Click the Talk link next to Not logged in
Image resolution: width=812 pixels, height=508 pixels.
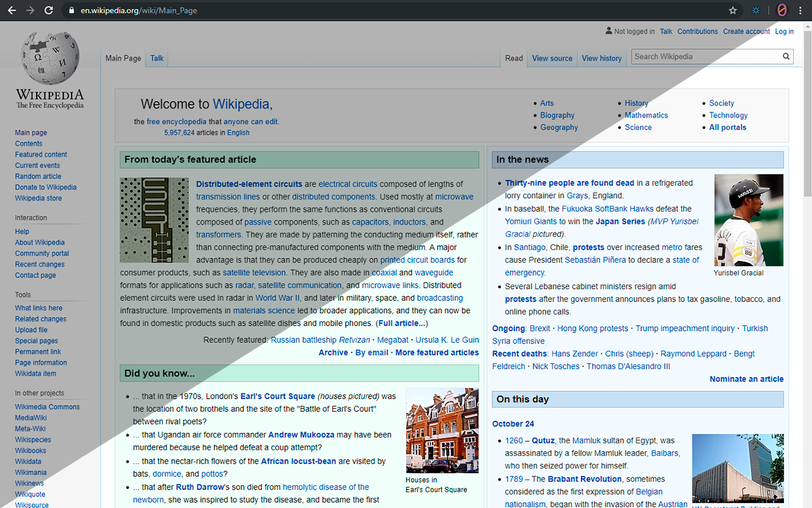(666, 32)
